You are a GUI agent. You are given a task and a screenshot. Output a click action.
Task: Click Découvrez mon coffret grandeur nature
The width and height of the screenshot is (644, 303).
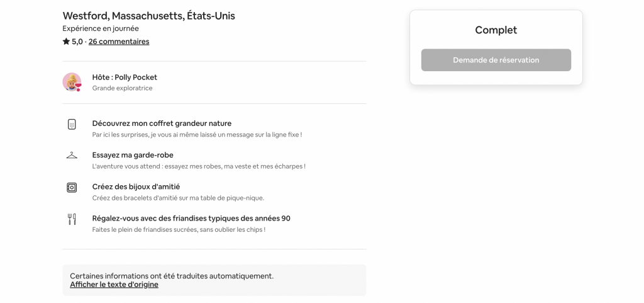[x=162, y=123]
